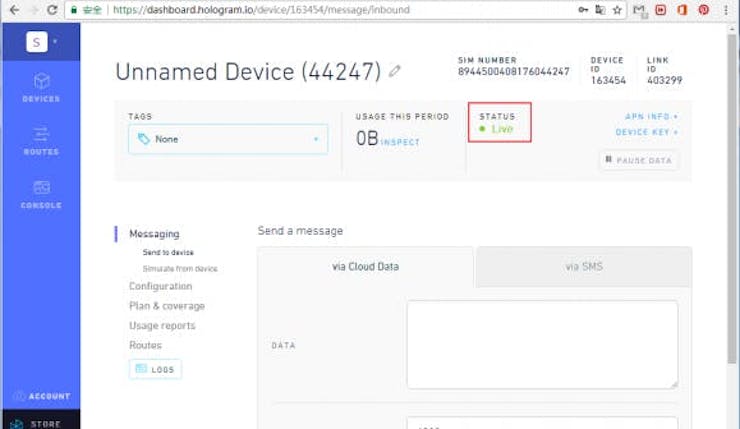The height and width of the screenshot is (429, 740).
Task: Open Plan & coverage section
Action: pyautogui.click(x=167, y=306)
